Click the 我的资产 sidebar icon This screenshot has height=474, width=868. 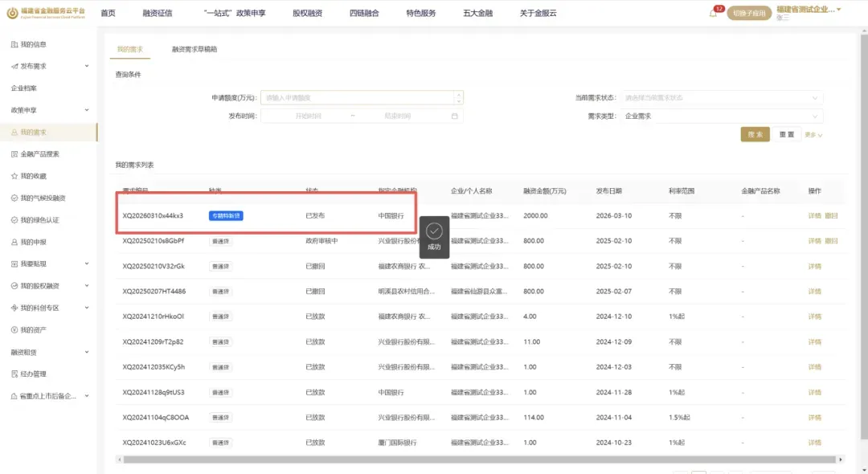click(x=14, y=329)
